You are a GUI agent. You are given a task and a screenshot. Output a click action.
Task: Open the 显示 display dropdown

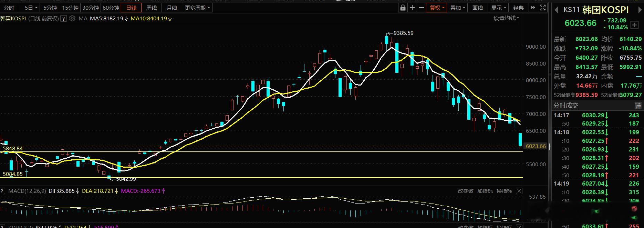tap(498, 8)
